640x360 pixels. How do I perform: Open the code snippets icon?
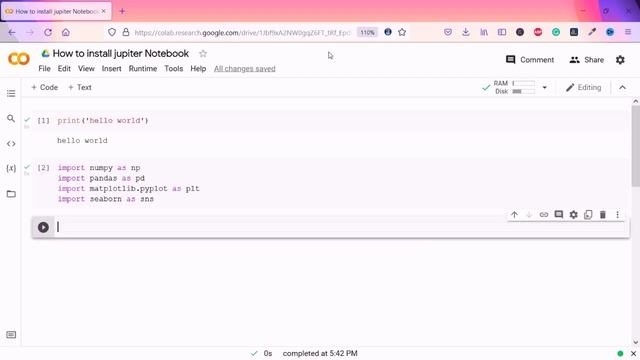tap(11, 144)
